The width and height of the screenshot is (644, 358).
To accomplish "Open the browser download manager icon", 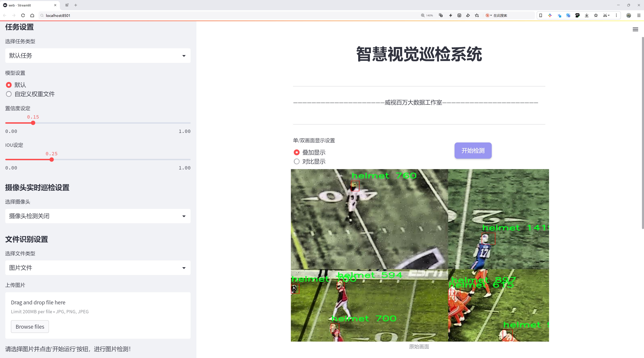I will click(587, 15).
